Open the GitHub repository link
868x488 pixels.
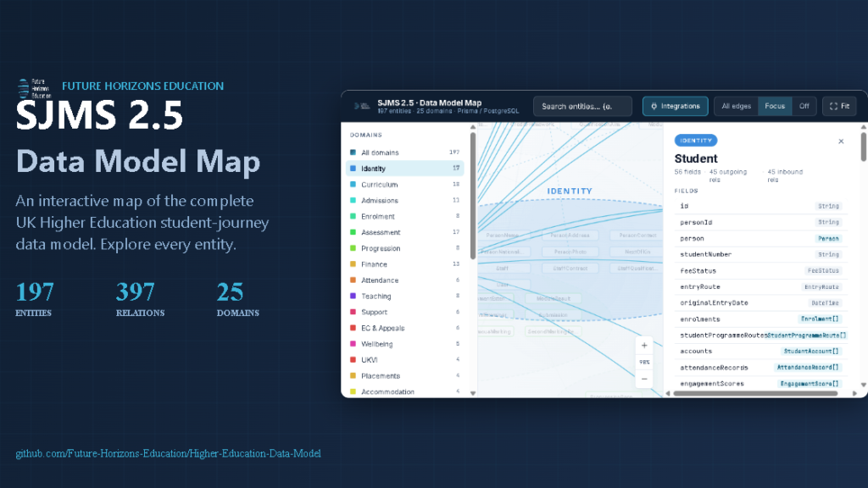point(169,454)
